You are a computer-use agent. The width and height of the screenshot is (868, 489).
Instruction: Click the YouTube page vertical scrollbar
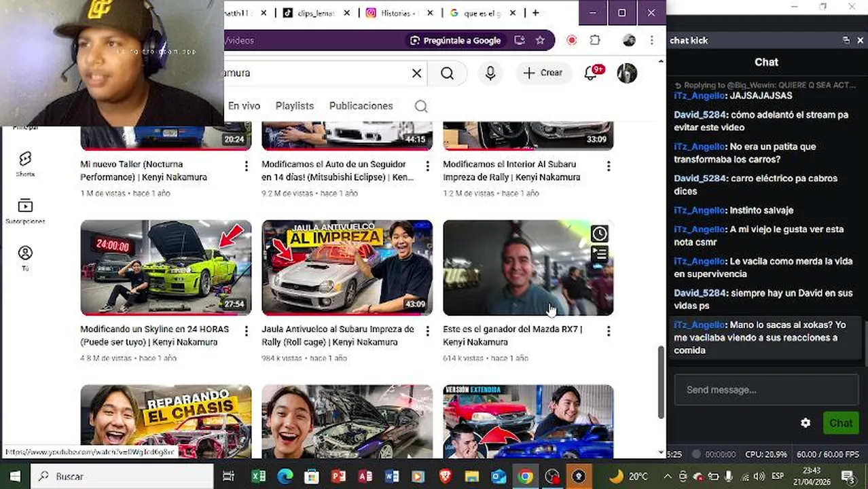coord(662,382)
